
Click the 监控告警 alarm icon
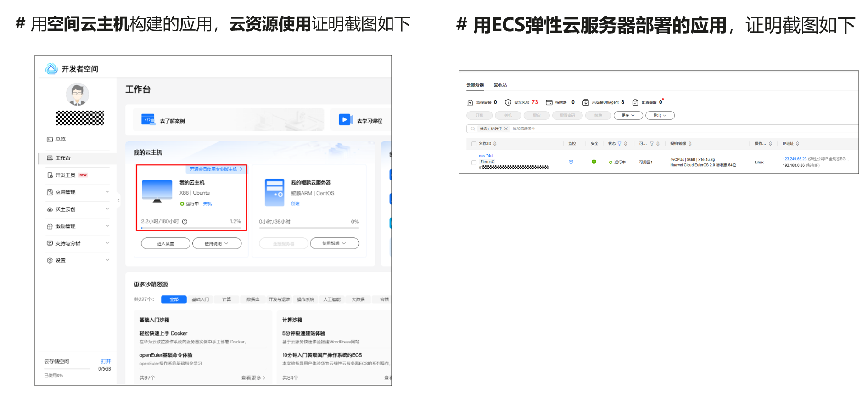pos(470,102)
